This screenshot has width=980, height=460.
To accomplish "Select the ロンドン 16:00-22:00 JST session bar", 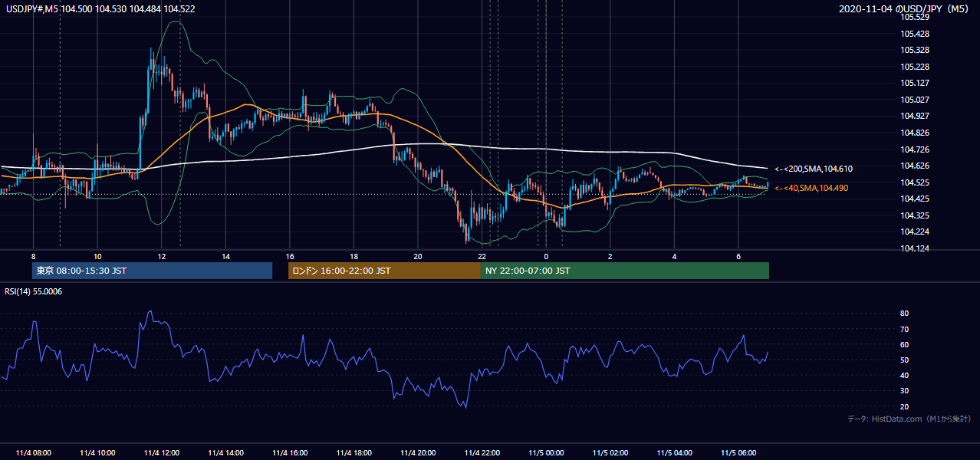I will click(384, 271).
